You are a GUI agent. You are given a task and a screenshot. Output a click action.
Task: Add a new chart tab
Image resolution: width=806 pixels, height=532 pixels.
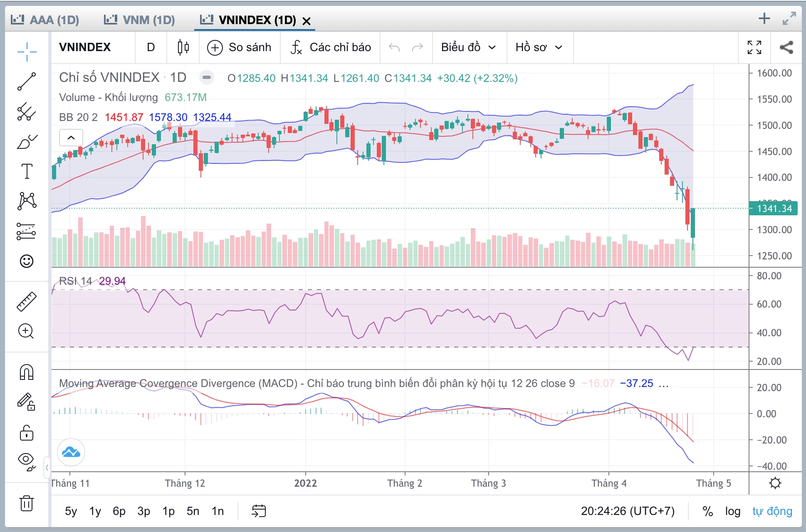764,18
